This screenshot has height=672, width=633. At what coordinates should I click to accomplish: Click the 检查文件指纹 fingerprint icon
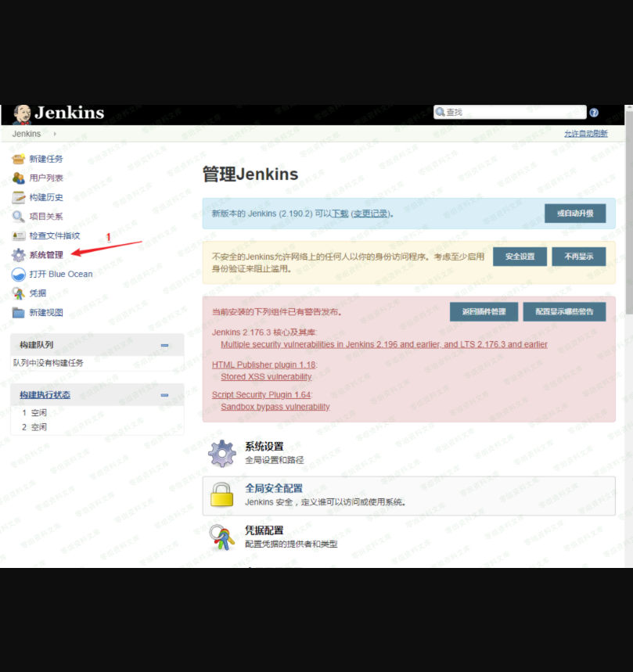tap(18, 235)
